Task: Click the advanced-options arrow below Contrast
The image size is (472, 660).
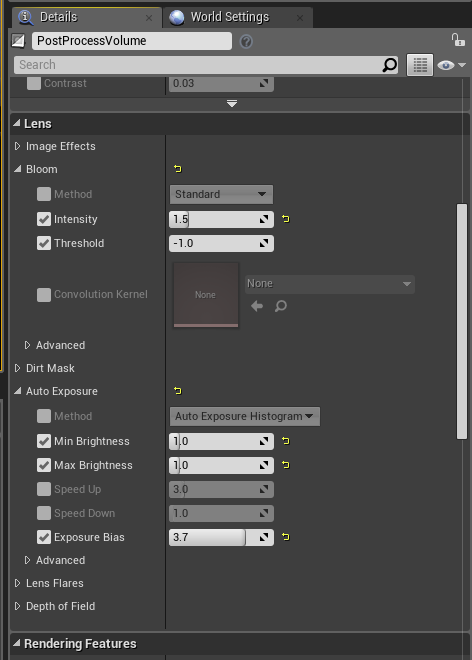Action: (x=232, y=104)
